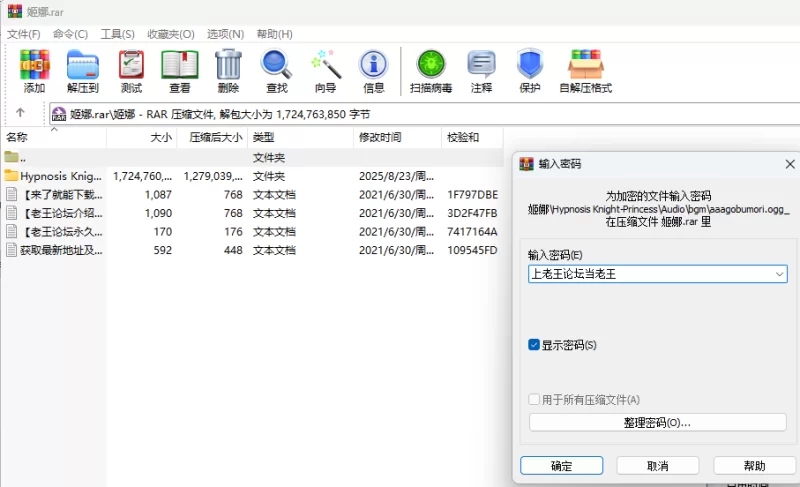Open the 工具(S) menu
The height and width of the screenshot is (487, 800).
pos(117,34)
